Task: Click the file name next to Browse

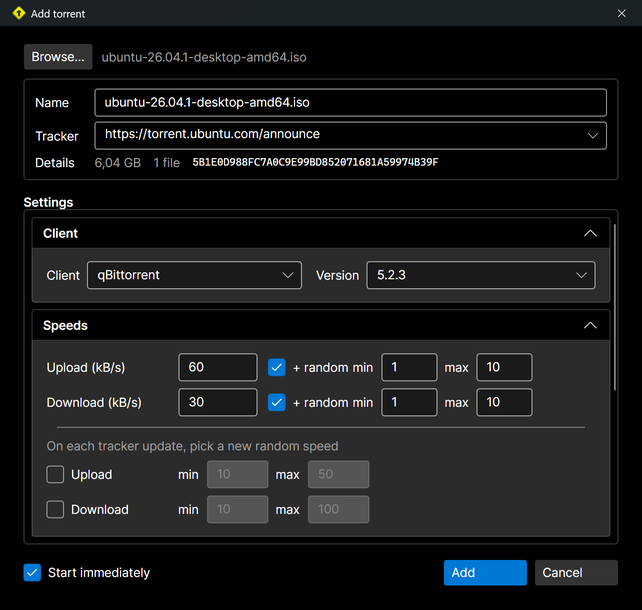Action: click(204, 57)
